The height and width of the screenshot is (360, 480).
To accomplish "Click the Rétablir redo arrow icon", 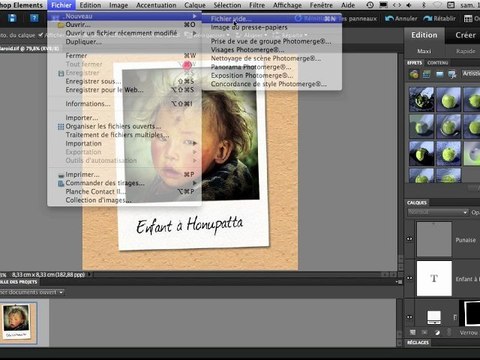I will [x=428, y=19].
